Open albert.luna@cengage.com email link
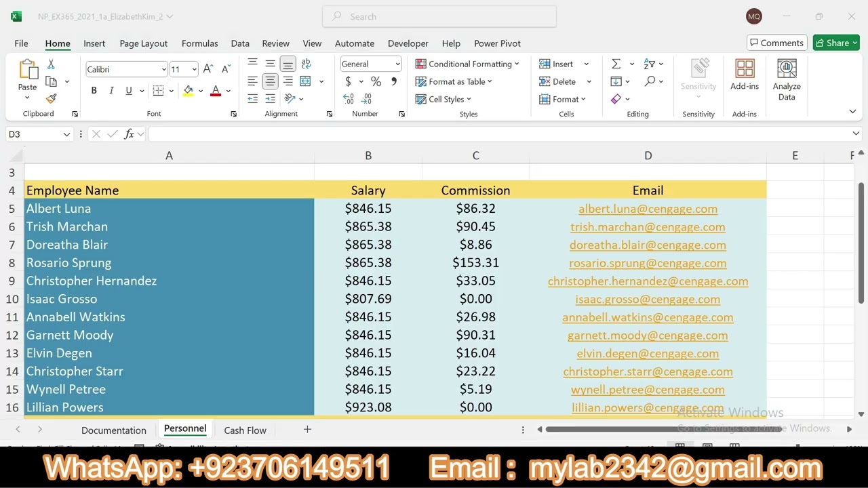 [x=648, y=209]
